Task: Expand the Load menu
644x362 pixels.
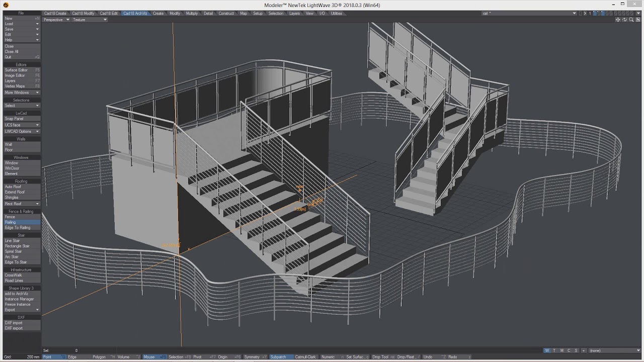Action: pos(22,24)
